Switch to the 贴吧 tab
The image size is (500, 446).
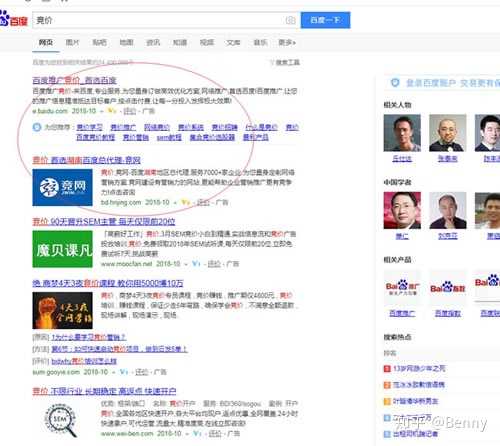[x=99, y=42]
